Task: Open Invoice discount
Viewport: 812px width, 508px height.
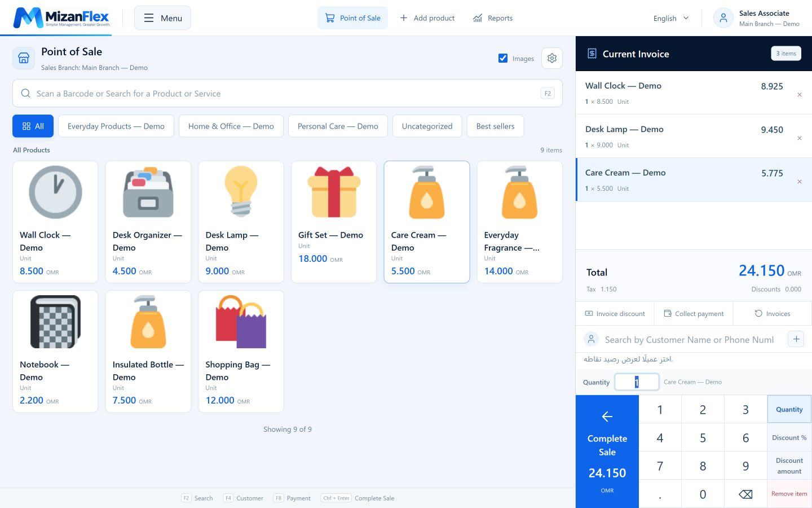Action: pyautogui.click(x=615, y=313)
